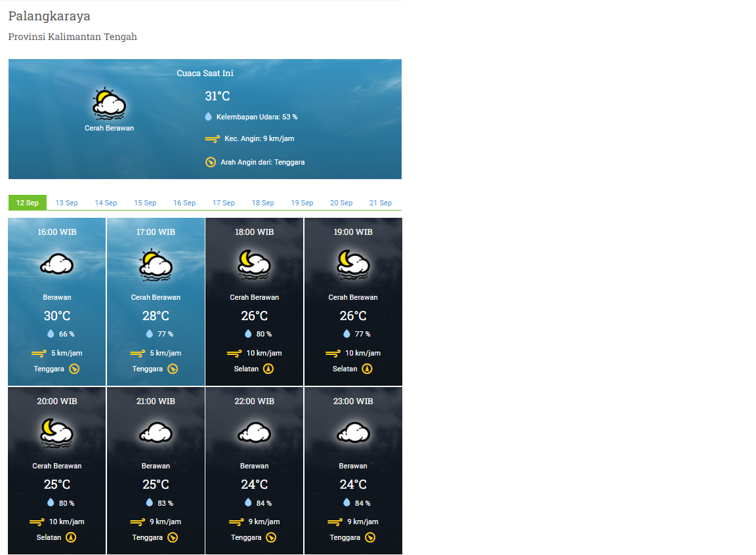
Task: Switch to the 13 Sep tab
Action: (x=66, y=203)
